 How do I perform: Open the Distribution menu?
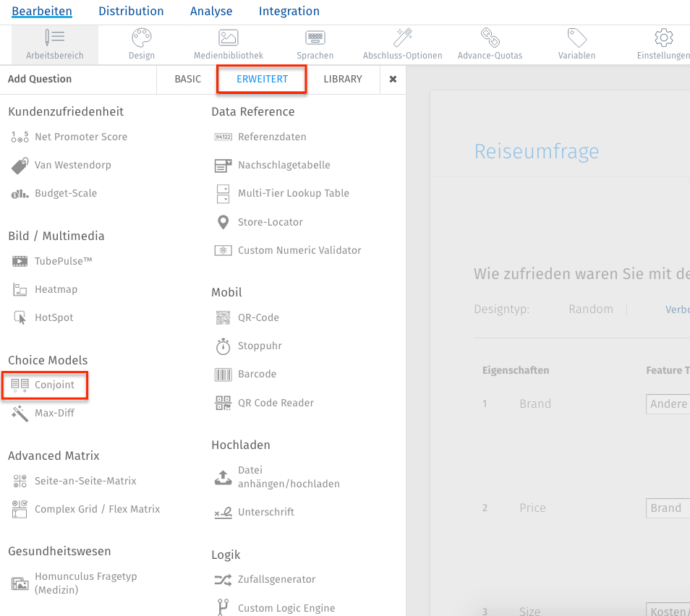click(x=131, y=11)
